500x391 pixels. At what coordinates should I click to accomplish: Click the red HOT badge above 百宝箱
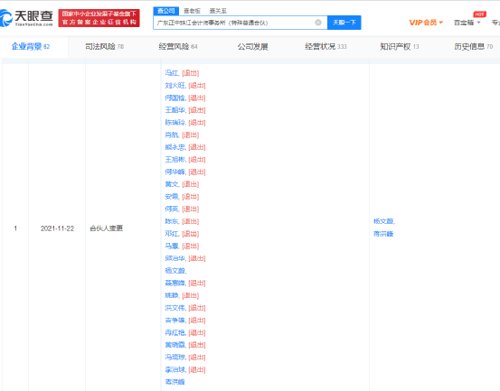coord(479,14)
